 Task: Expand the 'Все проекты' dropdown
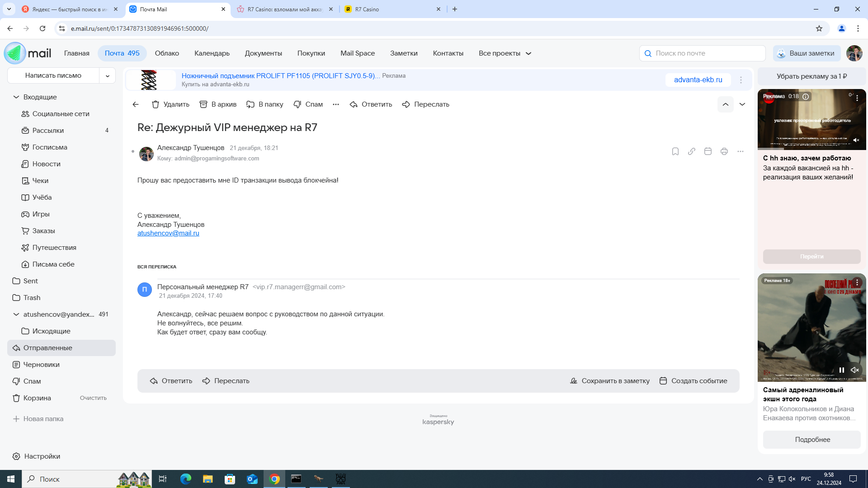(505, 53)
